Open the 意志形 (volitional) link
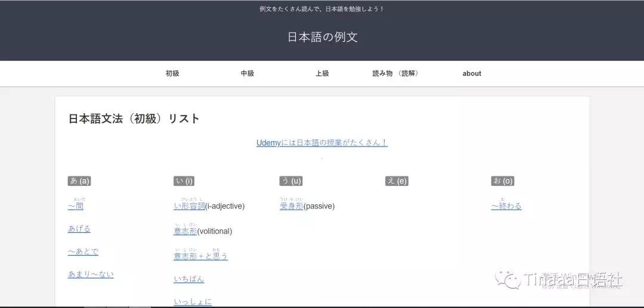The image size is (644, 308). pos(185,231)
